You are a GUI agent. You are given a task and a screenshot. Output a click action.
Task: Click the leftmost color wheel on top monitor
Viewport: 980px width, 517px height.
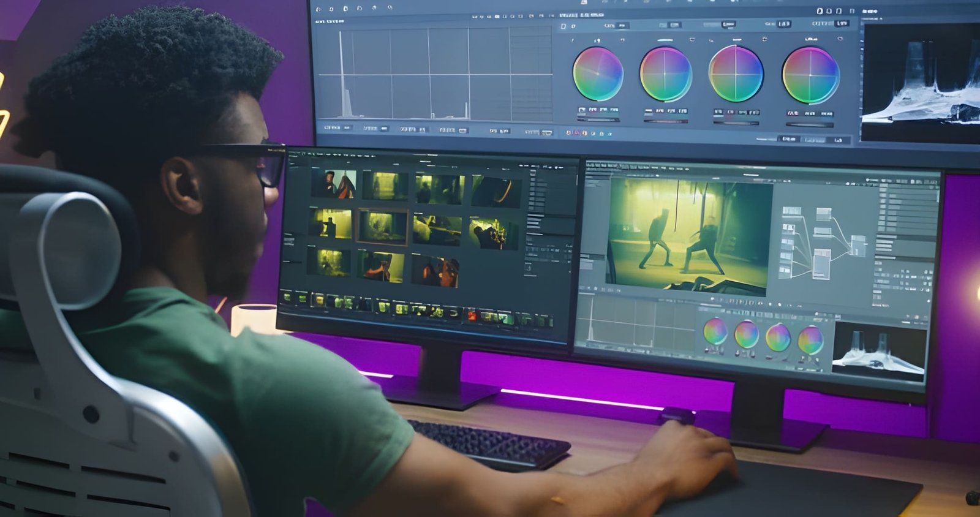pyautogui.click(x=598, y=74)
